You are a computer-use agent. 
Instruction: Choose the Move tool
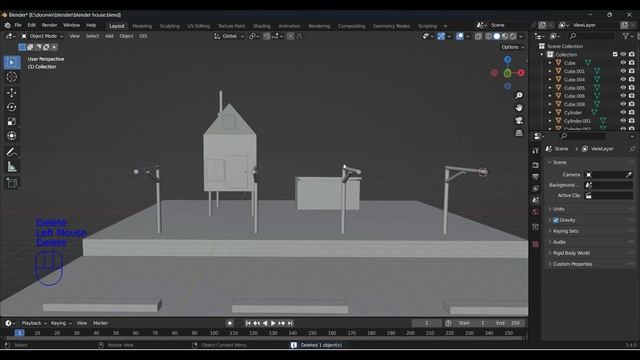(12, 93)
